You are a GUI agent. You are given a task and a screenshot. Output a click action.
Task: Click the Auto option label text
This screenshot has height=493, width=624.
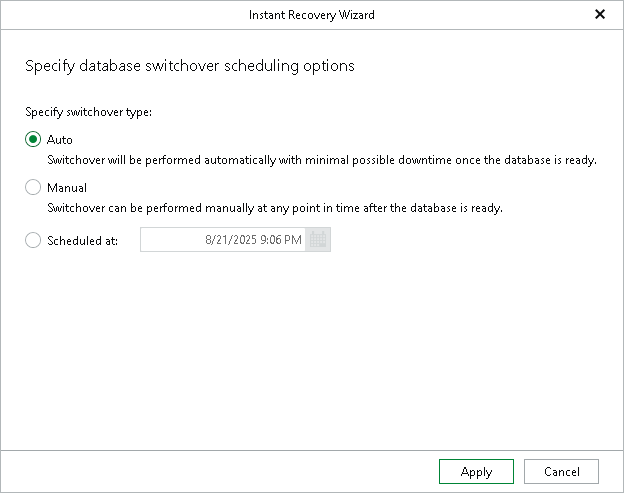[x=60, y=140]
